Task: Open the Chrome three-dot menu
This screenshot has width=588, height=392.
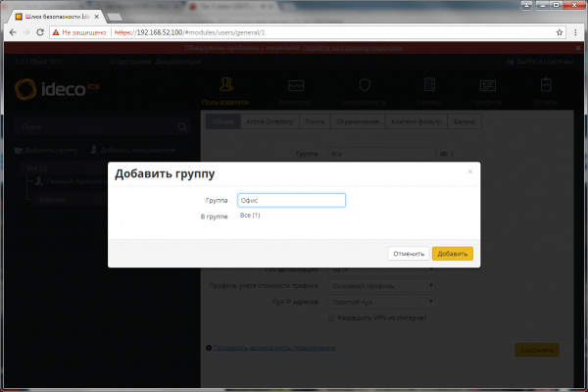Action: [x=574, y=31]
